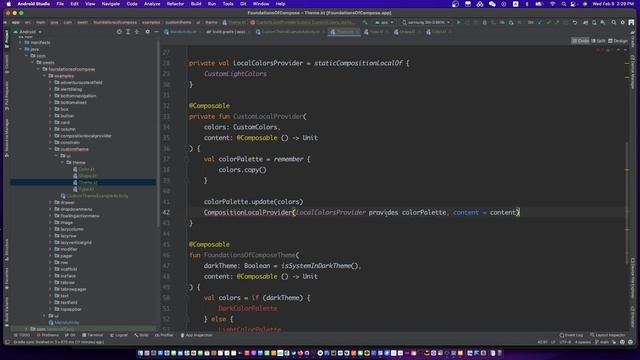640x360 pixels.
Task: Toggle the Logcat tool window
Action: tap(119, 335)
